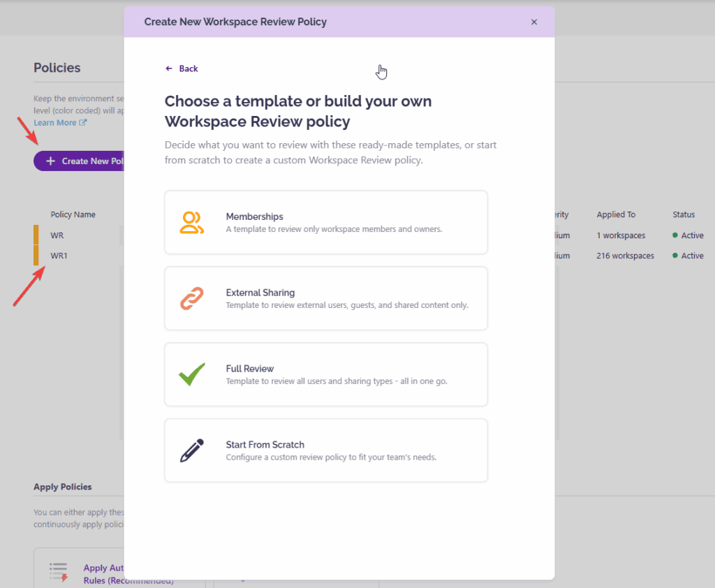Click the 216 workspaces value for WR1

625,256
